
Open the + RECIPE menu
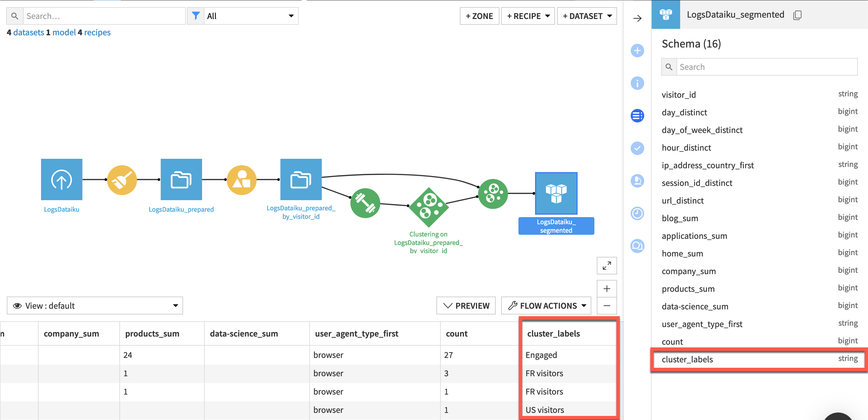point(528,16)
